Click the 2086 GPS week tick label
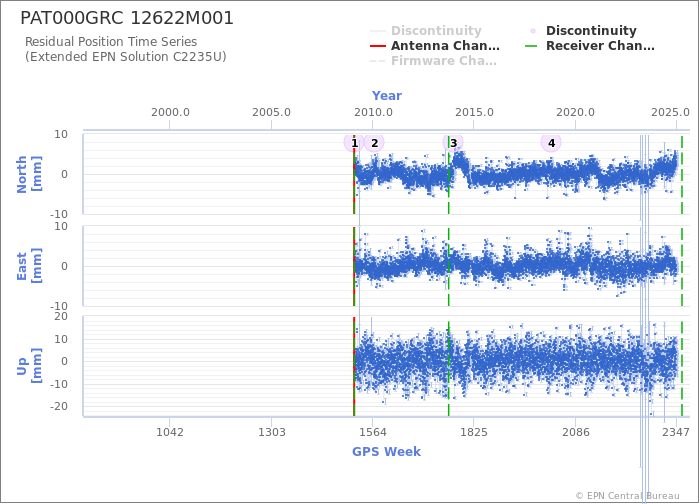This screenshot has width=700, height=504. pyautogui.click(x=576, y=432)
